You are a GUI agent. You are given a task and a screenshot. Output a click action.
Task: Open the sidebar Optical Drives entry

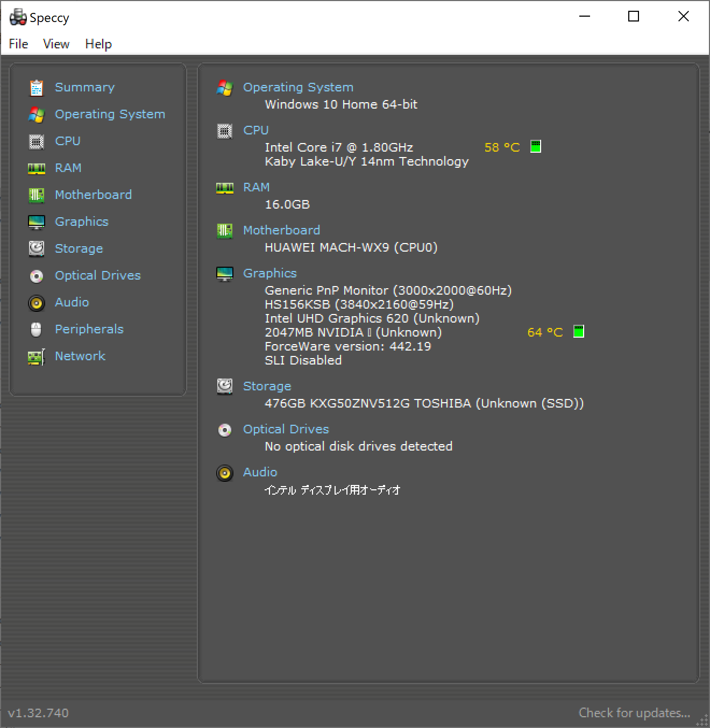click(98, 275)
